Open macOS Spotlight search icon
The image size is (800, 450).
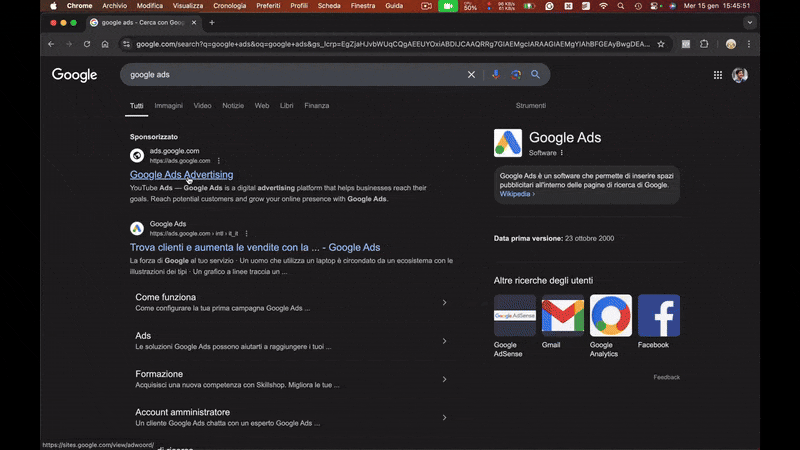pos(620,6)
